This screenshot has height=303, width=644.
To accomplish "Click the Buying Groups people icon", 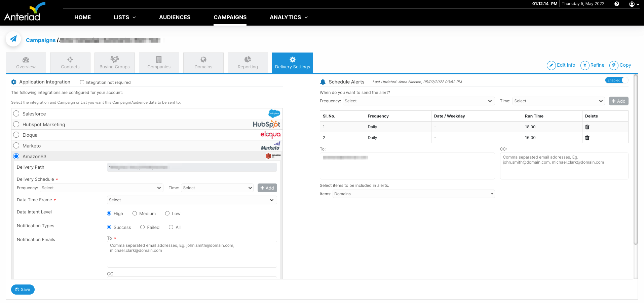I will (115, 60).
